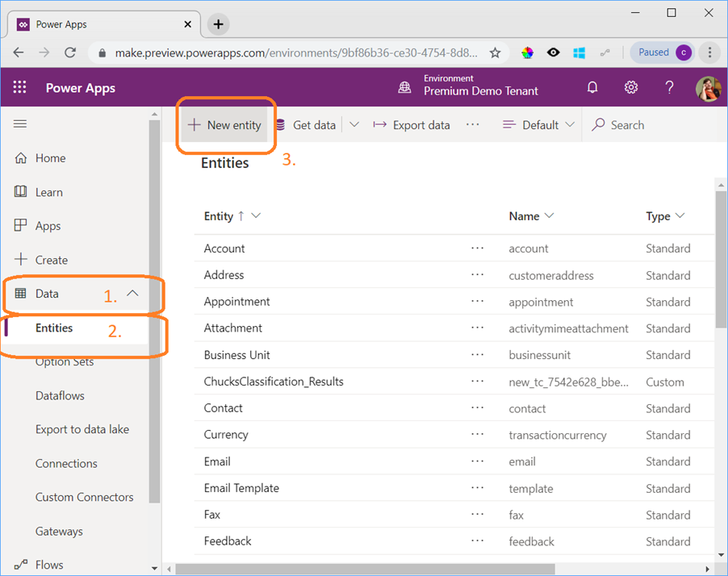Image resolution: width=728 pixels, height=576 pixels.
Task: Open Export to data lake
Action: click(x=82, y=429)
